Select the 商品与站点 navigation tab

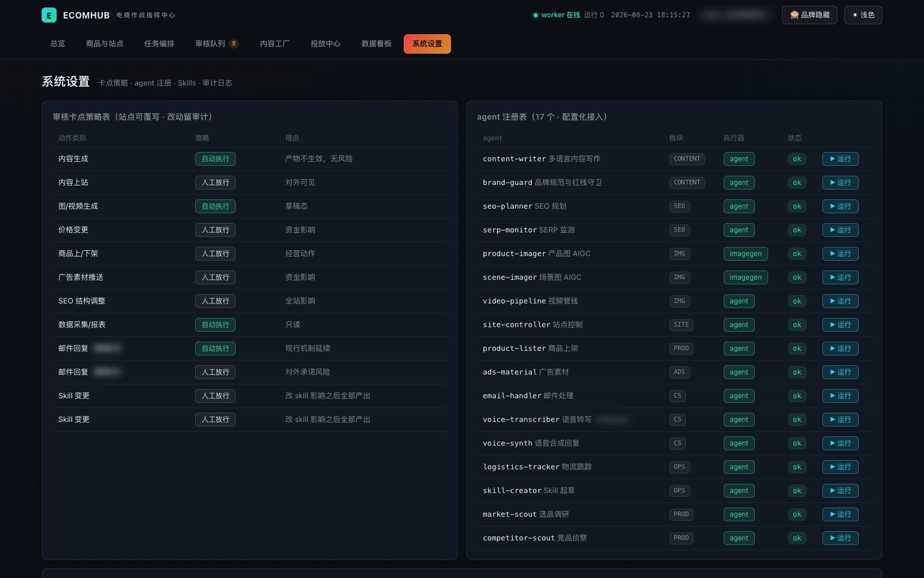(x=105, y=44)
